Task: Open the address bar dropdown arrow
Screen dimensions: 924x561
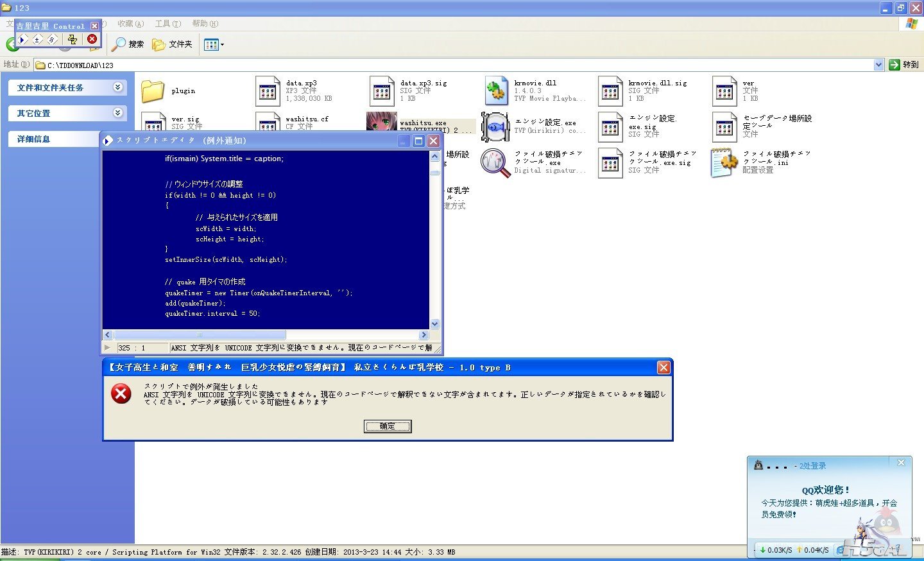Action: coord(879,65)
